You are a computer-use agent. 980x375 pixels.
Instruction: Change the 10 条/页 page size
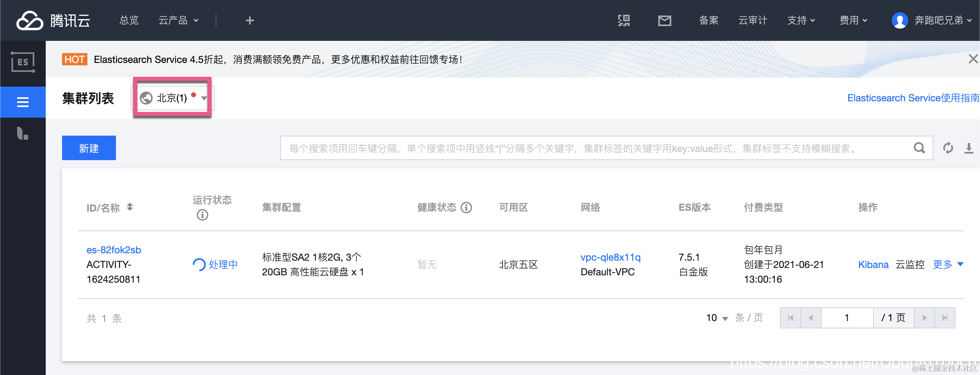(x=717, y=318)
